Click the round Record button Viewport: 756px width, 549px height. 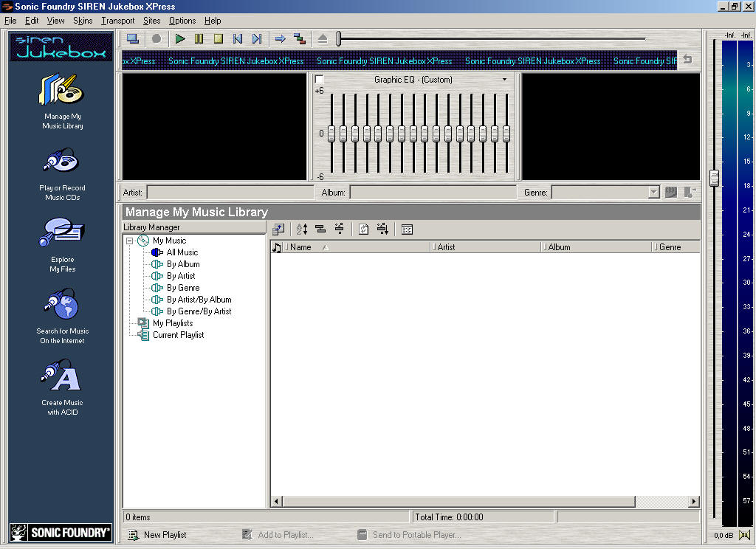coord(157,39)
